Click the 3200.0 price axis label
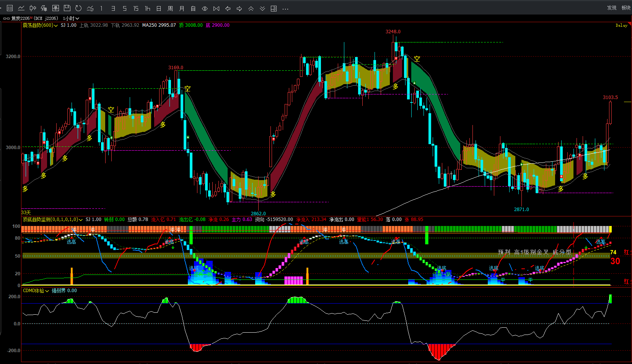 coord(13,57)
